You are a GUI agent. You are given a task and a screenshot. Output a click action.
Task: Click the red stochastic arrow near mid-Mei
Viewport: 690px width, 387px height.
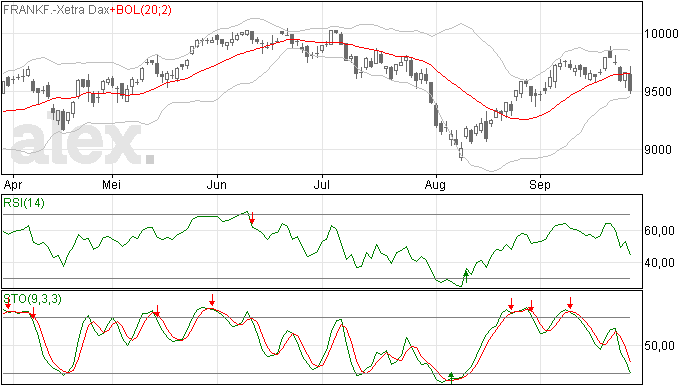pos(157,311)
